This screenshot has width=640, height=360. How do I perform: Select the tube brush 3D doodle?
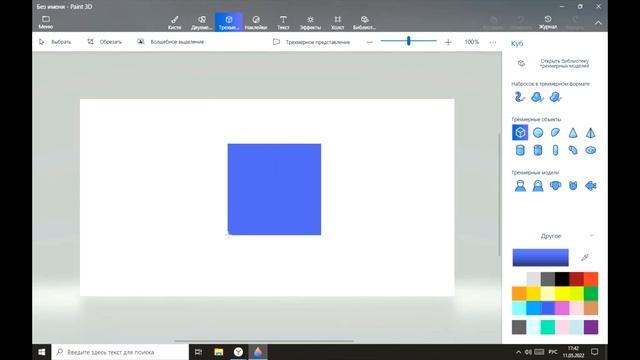click(x=520, y=97)
